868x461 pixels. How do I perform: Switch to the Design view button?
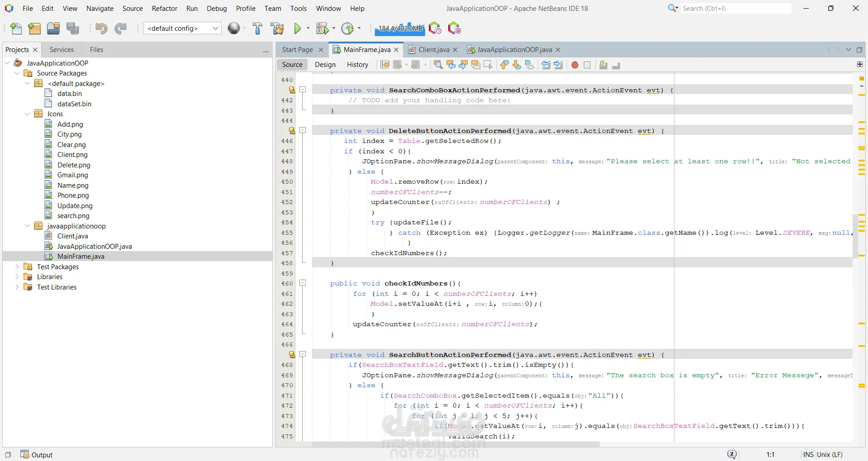pyautogui.click(x=325, y=65)
